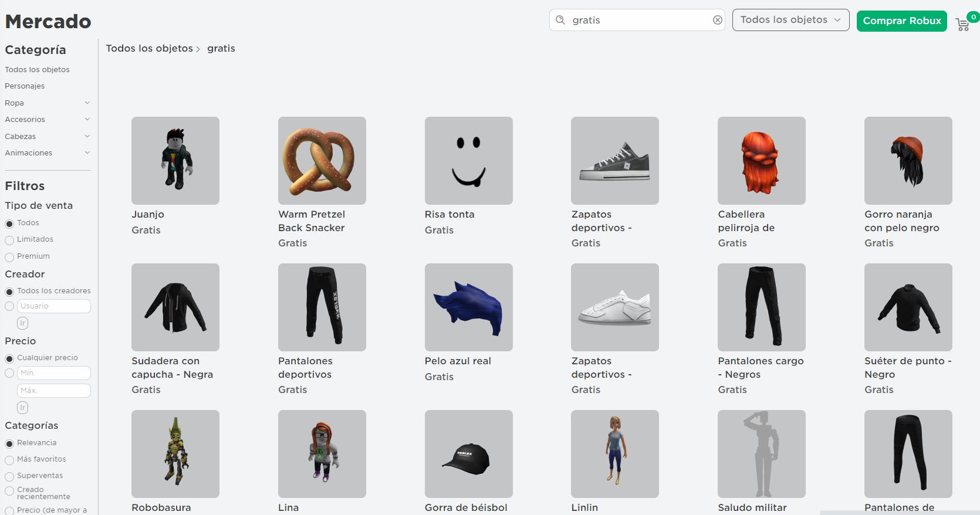Select Todos los creadores radio

[9, 292]
